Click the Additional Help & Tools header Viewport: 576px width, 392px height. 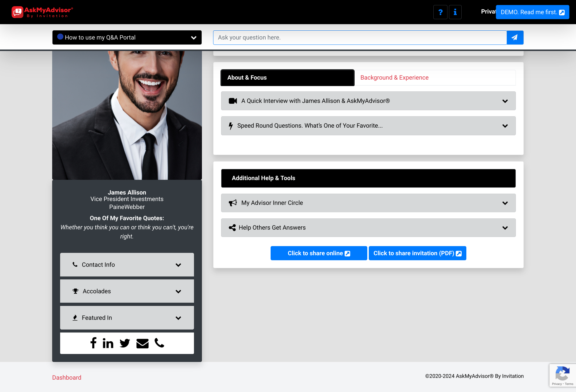368,178
